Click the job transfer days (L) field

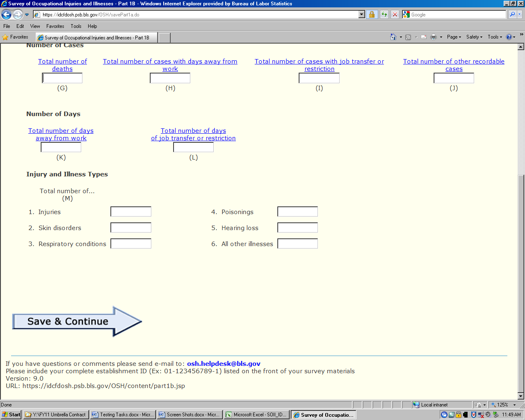[194, 147]
